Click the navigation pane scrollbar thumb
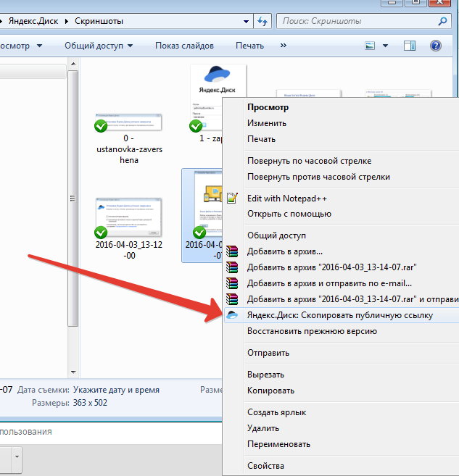Screen dimensions: 459x476 coord(73,199)
